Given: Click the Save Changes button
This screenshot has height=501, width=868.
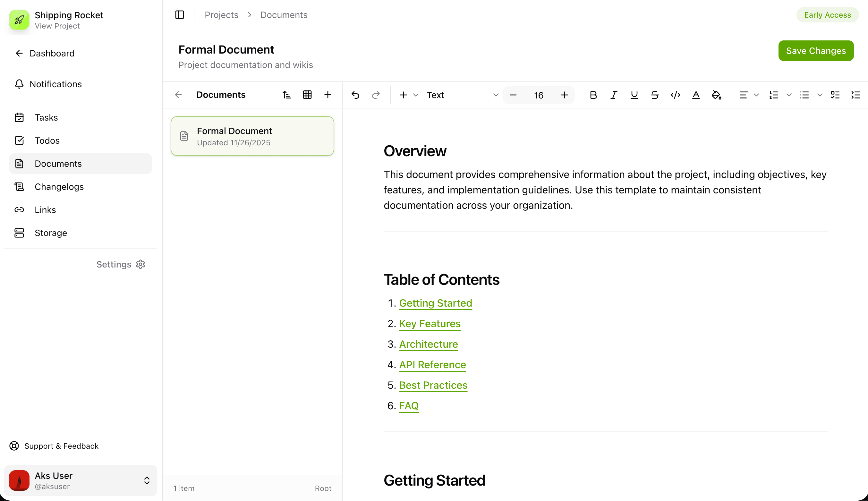Looking at the screenshot, I should 815,51.
